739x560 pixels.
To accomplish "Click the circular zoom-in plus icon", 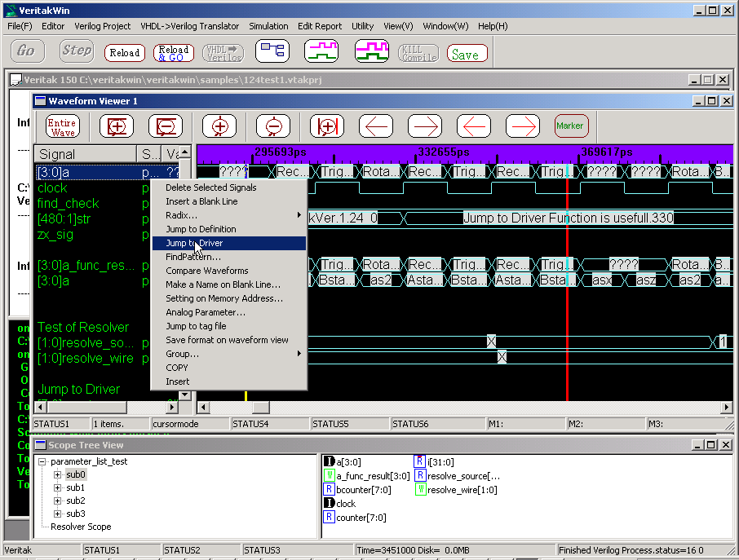I will [219, 126].
